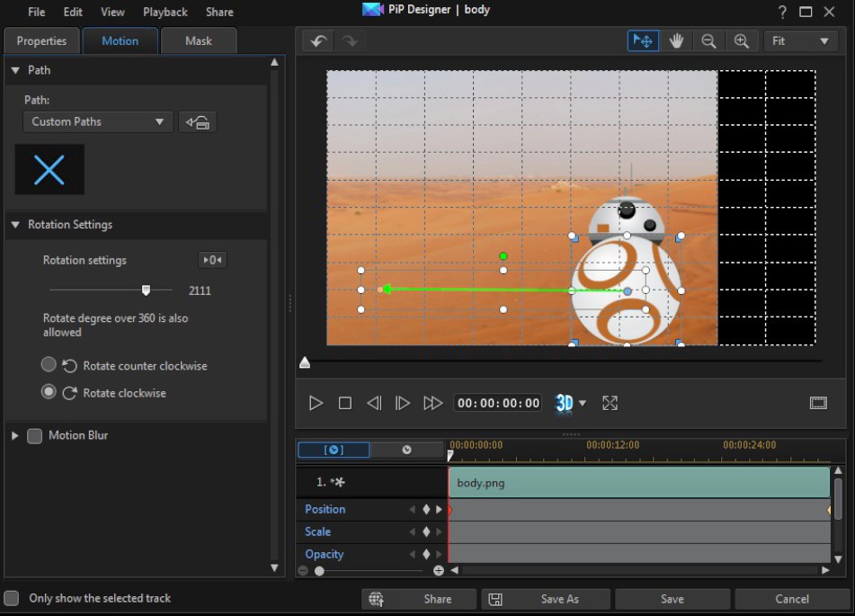The image size is (855, 616).
Task: Open the Share menu
Action: (219, 12)
